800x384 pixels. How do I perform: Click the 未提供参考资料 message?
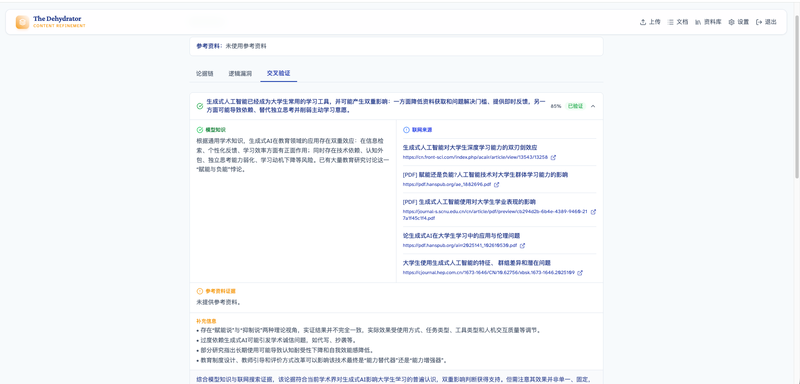[218, 302]
